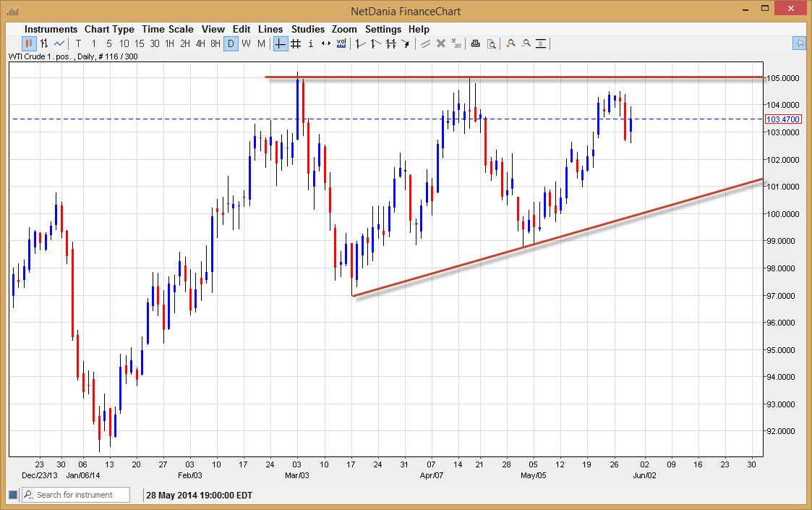Click the print chart icon

pos(475,43)
